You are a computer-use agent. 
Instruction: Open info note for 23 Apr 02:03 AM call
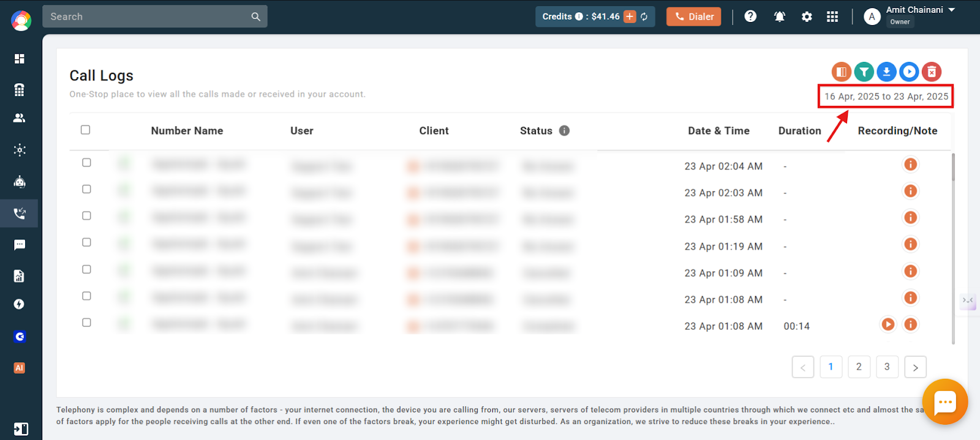(911, 191)
